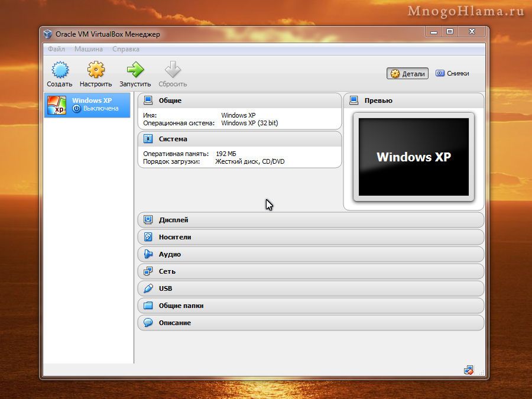Collapse the Общие section header
Image resolution: width=532 pixels, height=399 pixels.
(x=239, y=100)
